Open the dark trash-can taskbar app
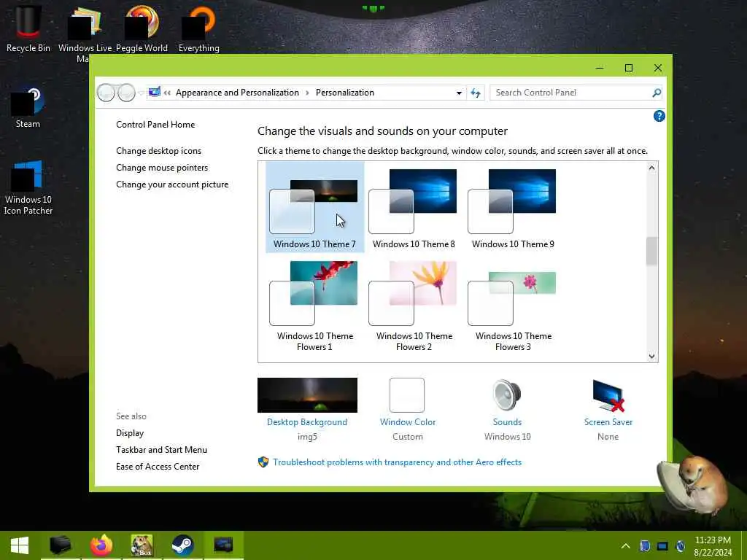Viewport: 747px width, 560px height. (x=61, y=545)
